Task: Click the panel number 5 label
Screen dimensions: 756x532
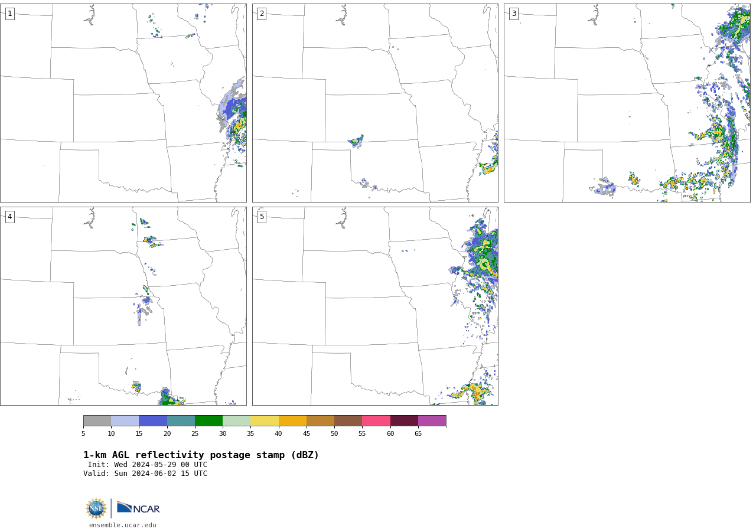Action: 262,217
